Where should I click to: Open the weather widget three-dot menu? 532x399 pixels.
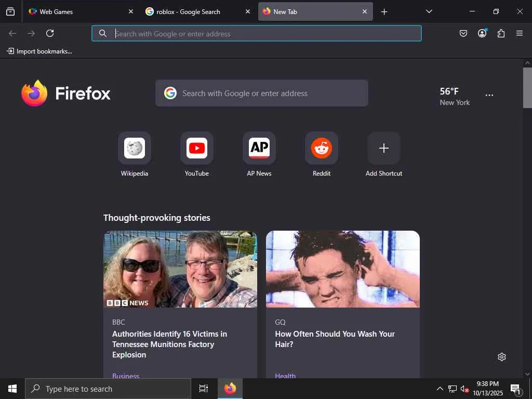coord(489,95)
